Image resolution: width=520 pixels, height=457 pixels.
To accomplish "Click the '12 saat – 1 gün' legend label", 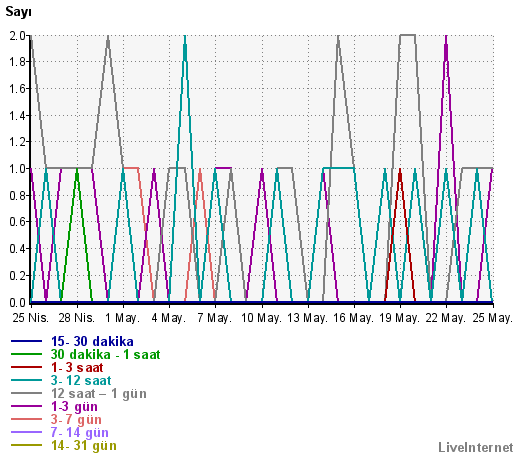I will point(99,393).
